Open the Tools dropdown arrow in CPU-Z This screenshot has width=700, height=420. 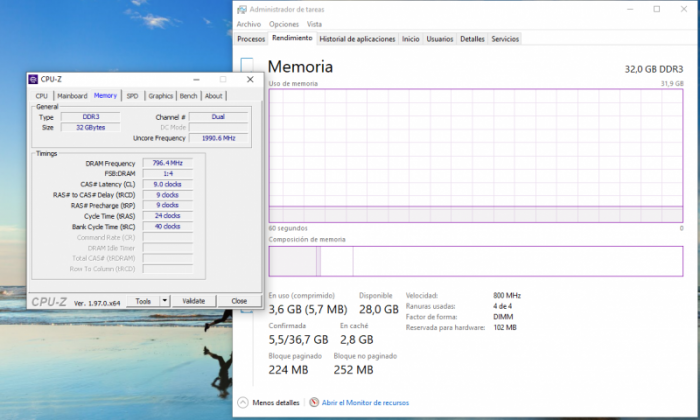click(165, 301)
